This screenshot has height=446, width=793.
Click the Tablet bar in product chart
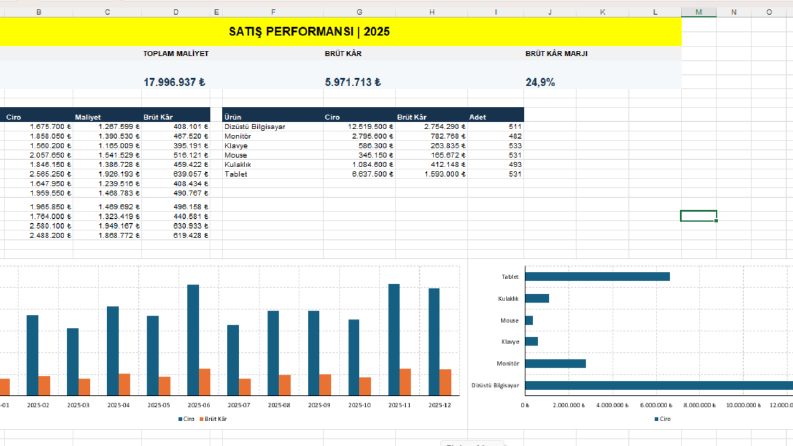coord(597,277)
